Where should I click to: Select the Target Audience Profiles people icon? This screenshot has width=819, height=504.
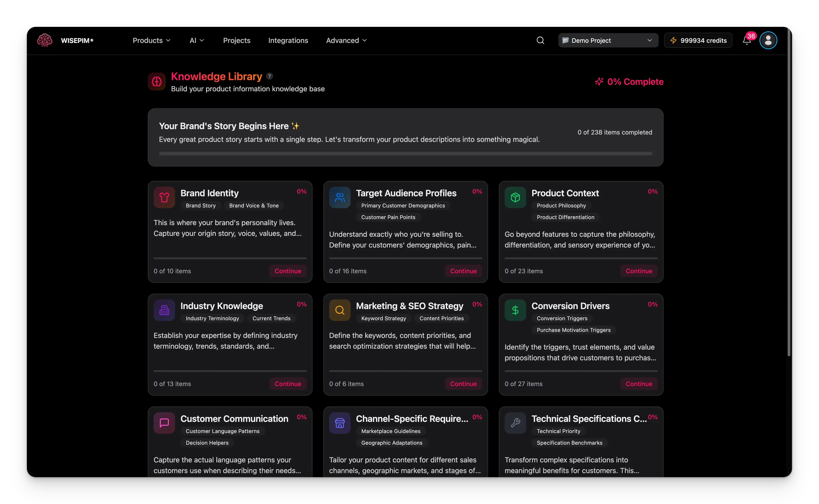(339, 197)
